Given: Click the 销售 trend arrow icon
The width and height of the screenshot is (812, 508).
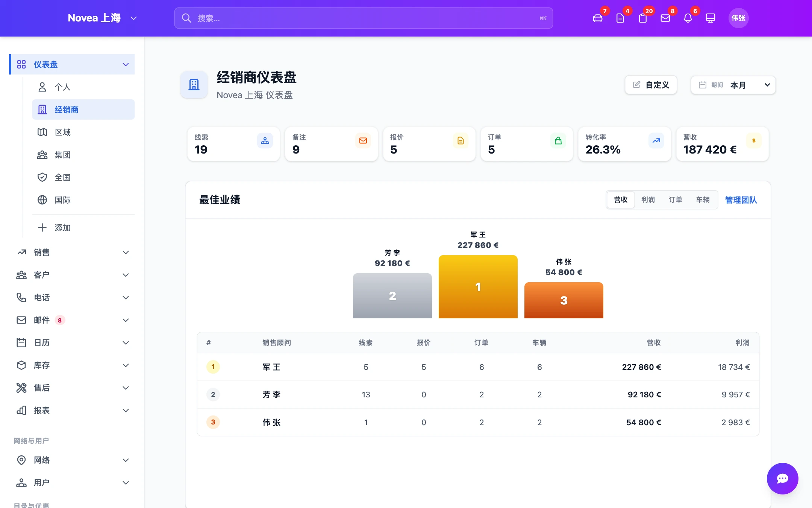Looking at the screenshot, I should point(21,252).
